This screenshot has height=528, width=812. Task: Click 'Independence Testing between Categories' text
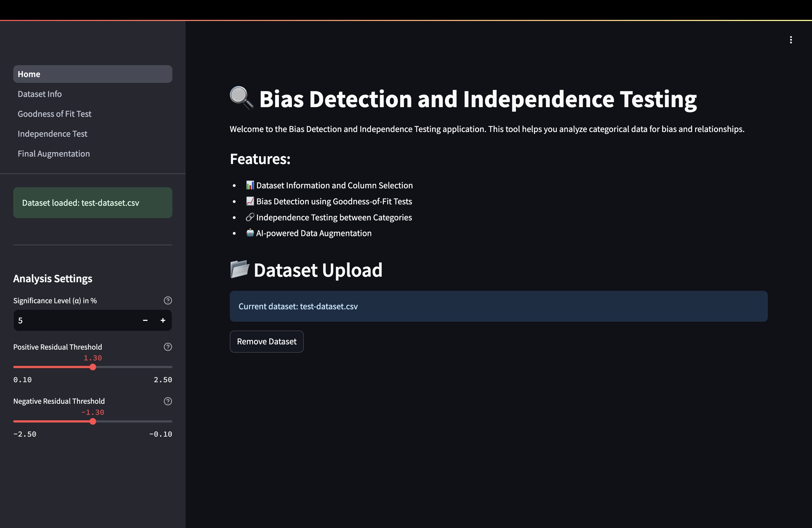coord(334,217)
